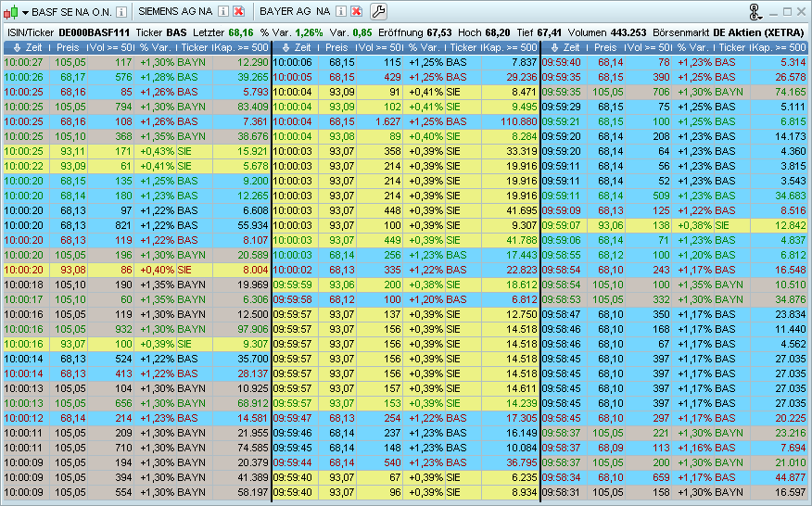The height and width of the screenshot is (506, 812).
Task: Sort middle panel by Preis column
Action: click(x=336, y=47)
